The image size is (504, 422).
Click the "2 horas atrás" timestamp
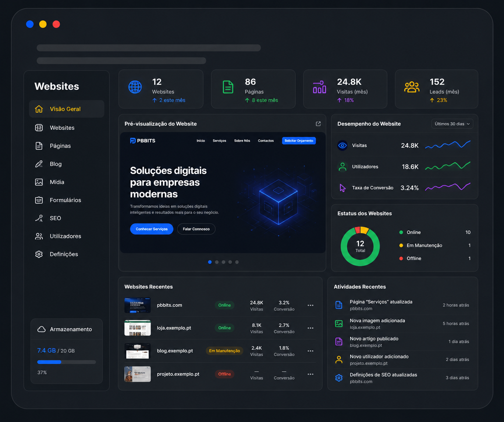point(456,305)
